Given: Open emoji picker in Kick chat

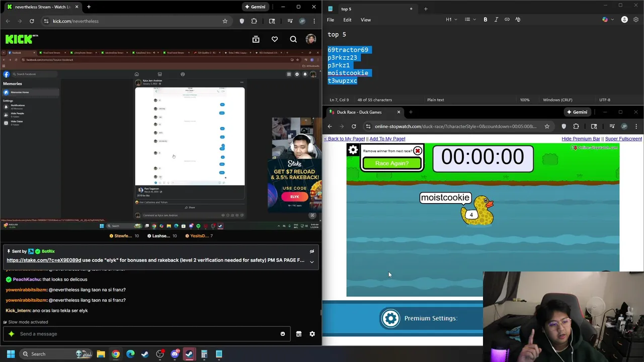Looking at the screenshot, I should (283, 334).
